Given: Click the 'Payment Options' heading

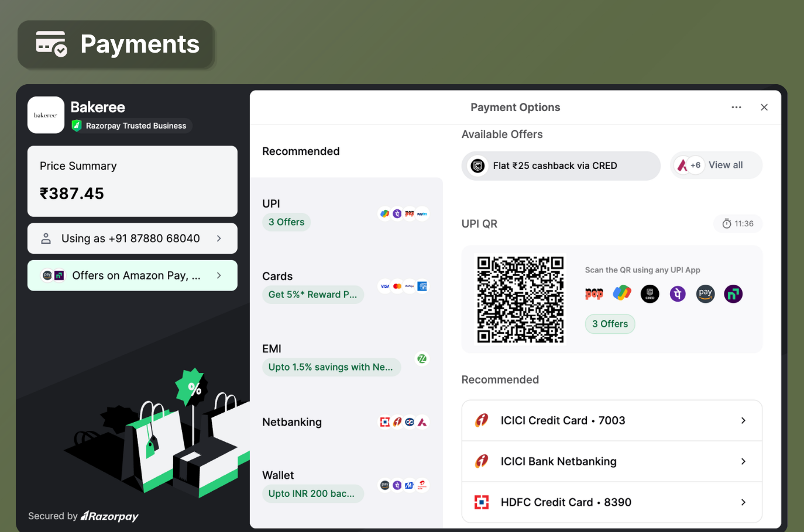Looking at the screenshot, I should (x=515, y=108).
